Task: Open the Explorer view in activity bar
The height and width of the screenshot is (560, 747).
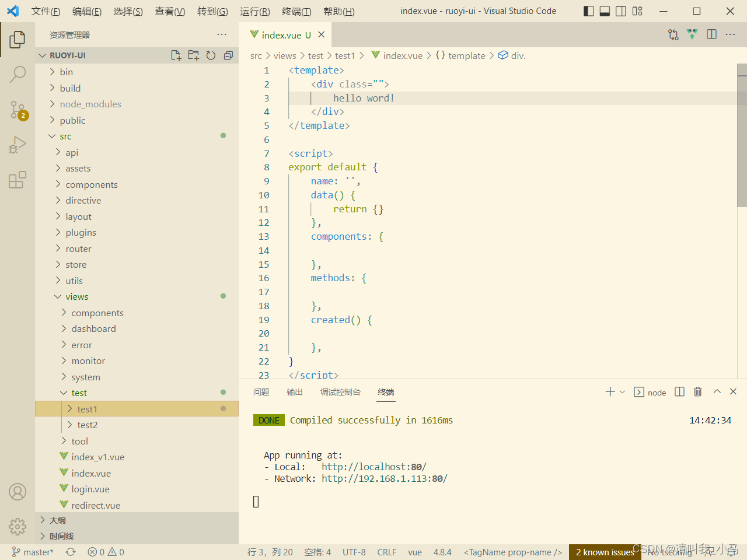Action: click(x=18, y=40)
